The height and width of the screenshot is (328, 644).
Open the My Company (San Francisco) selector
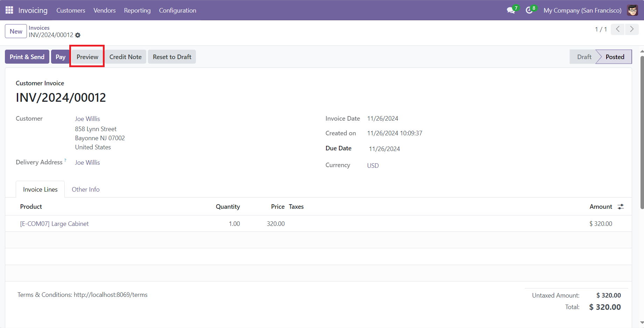pyautogui.click(x=582, y=10)
